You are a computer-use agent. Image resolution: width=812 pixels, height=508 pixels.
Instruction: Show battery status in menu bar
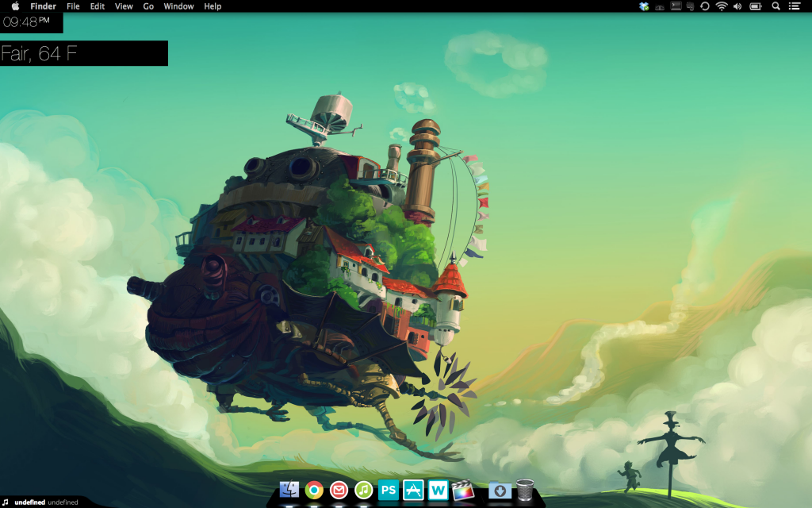coord(756,6)
